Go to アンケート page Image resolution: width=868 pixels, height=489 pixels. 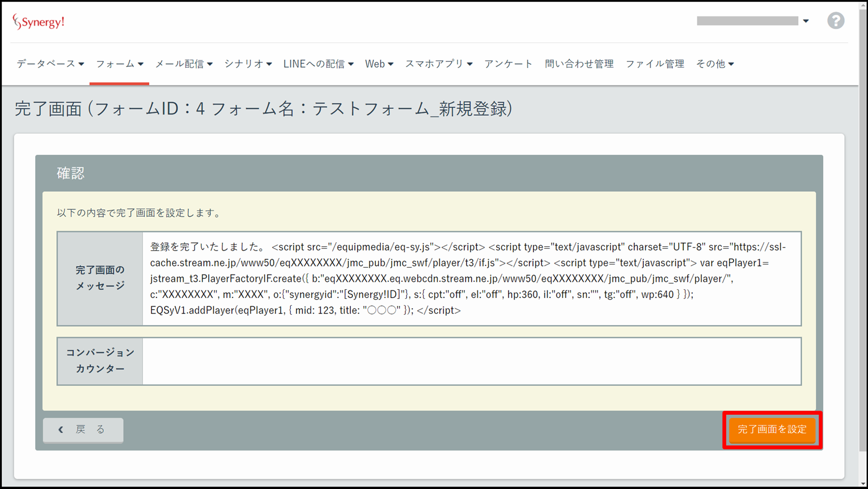coord(508,64)
